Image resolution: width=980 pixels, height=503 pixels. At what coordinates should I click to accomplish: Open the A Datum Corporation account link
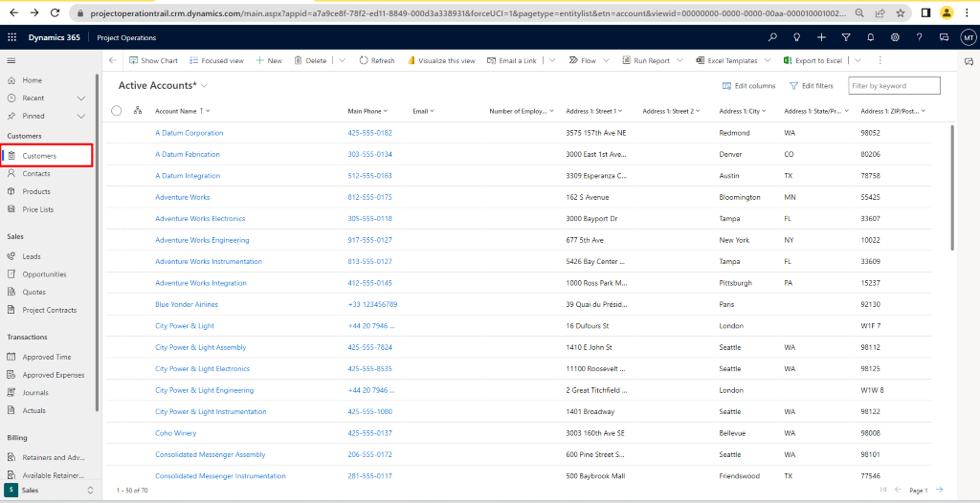pos(189,133)
